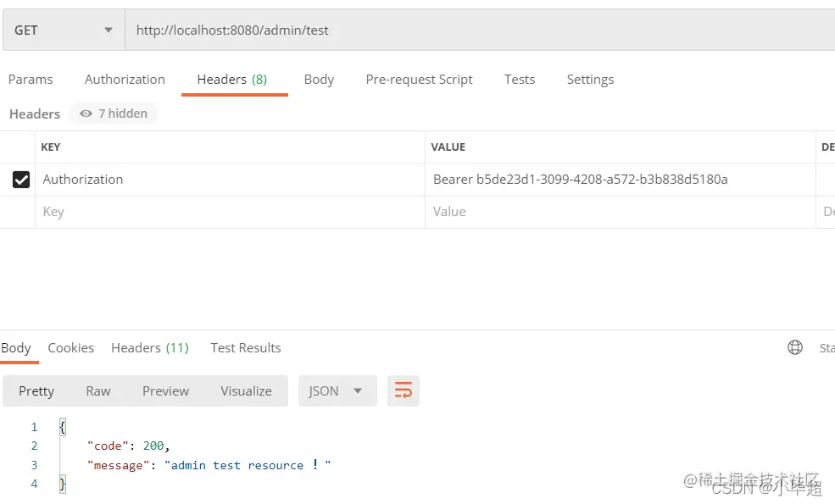Click the globe network information icon

click(x=795, y=347)
